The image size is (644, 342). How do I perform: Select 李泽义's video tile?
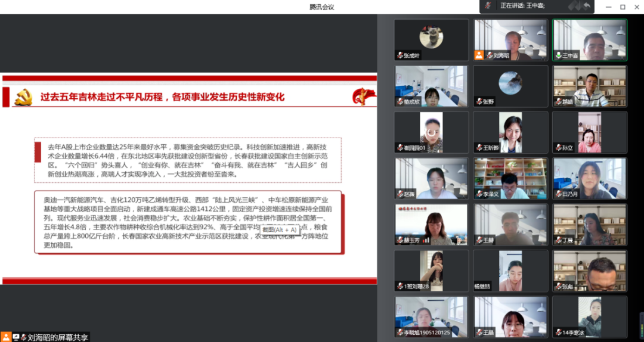coord(510,178)
